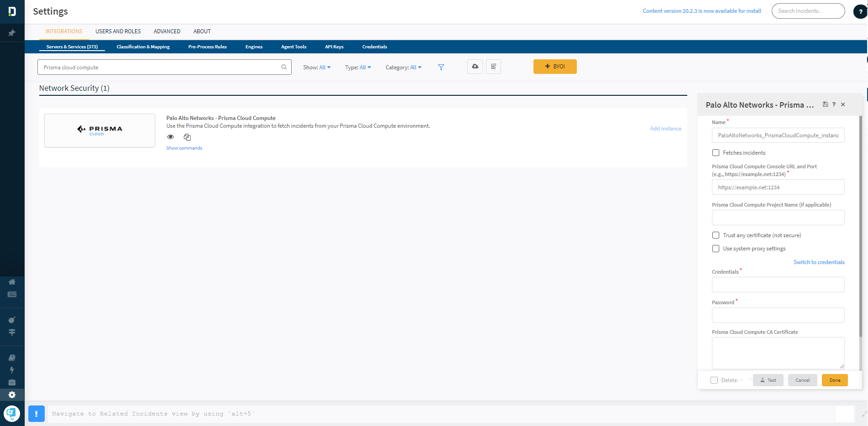Image resolution: width=868 pixels, height=426 pixels.
Task: Click the search magnifier icon in integration search
Action: click(x=284, y=67)
